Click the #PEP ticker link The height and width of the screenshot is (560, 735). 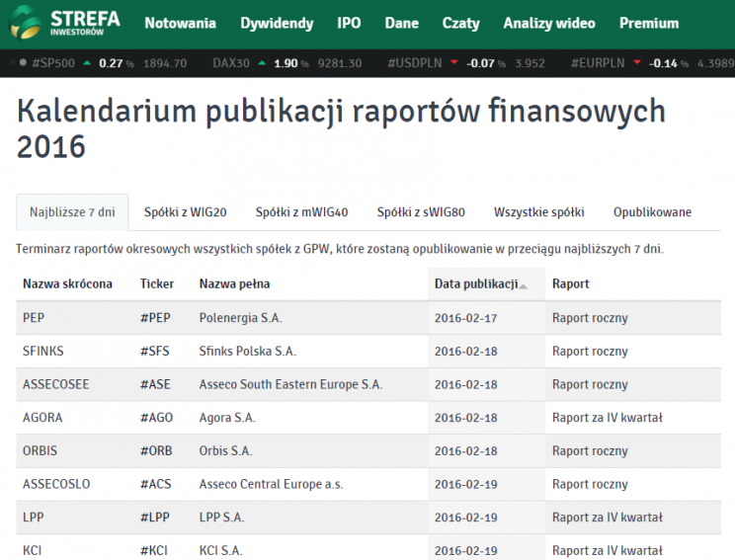tap(155, 318)
